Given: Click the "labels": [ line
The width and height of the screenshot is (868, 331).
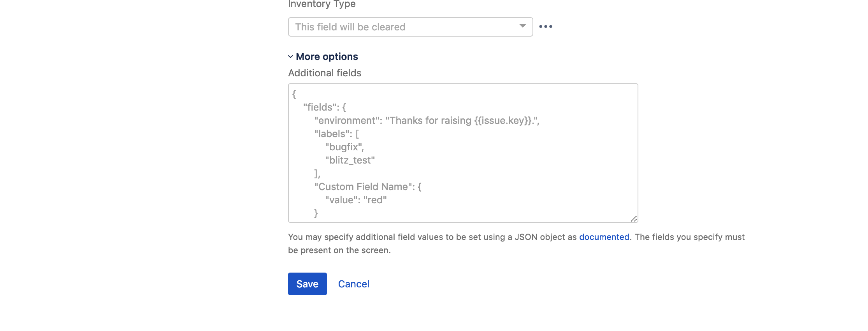Looking at the screenshot, I should coord(336,134).
